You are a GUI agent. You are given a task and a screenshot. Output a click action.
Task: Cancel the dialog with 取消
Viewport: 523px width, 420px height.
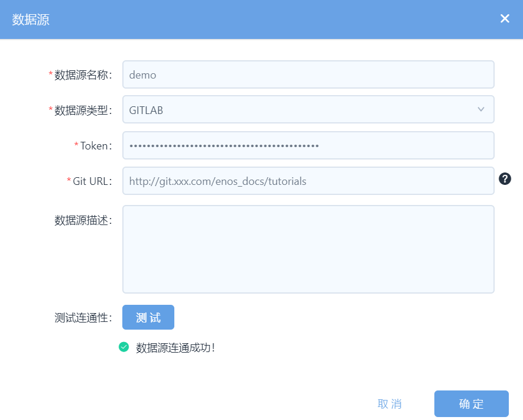[x=389, y=404]
